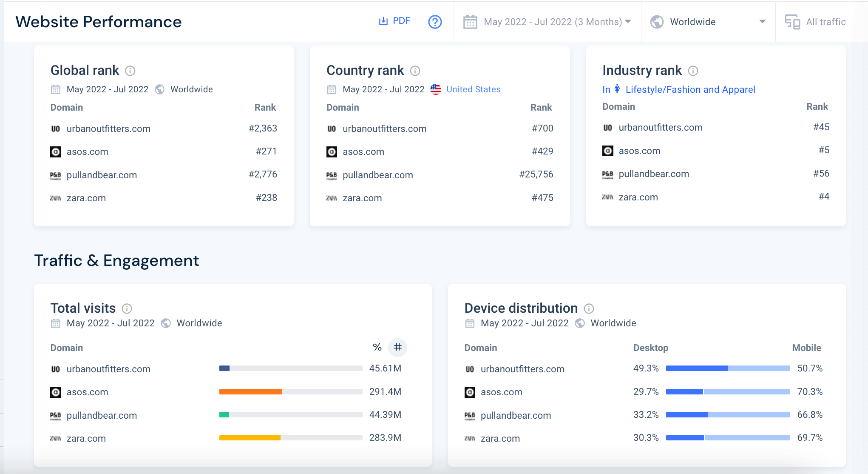This screenshot has width=868, height=474.
Task: Click the 291.4M visits value
Action: (385, 392)
